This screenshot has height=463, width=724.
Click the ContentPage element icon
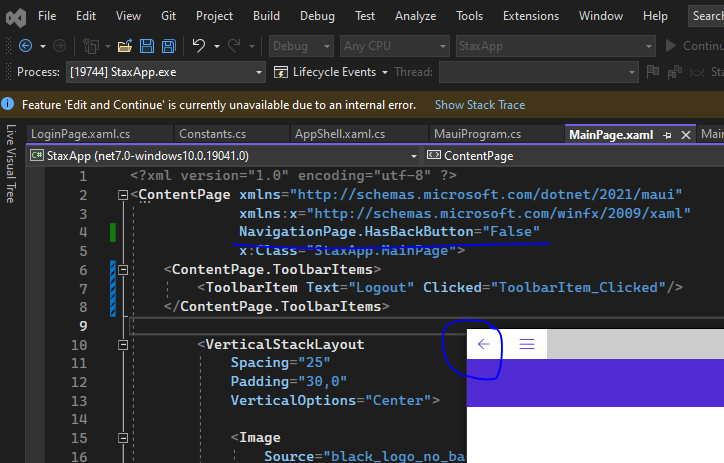434,155
